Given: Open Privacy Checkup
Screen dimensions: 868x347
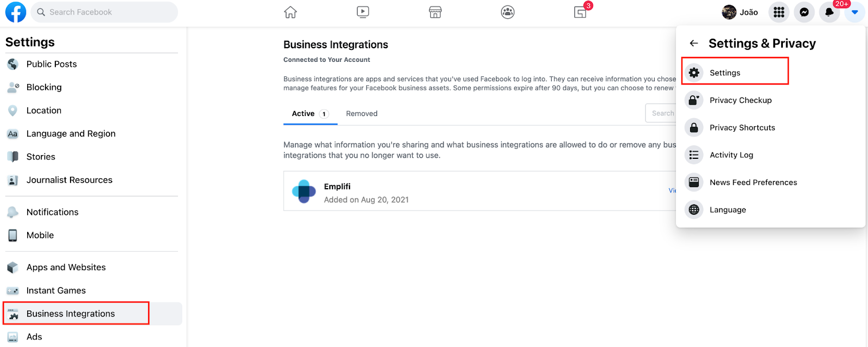Looking at the screenshot, I should (x=740, y=100).
